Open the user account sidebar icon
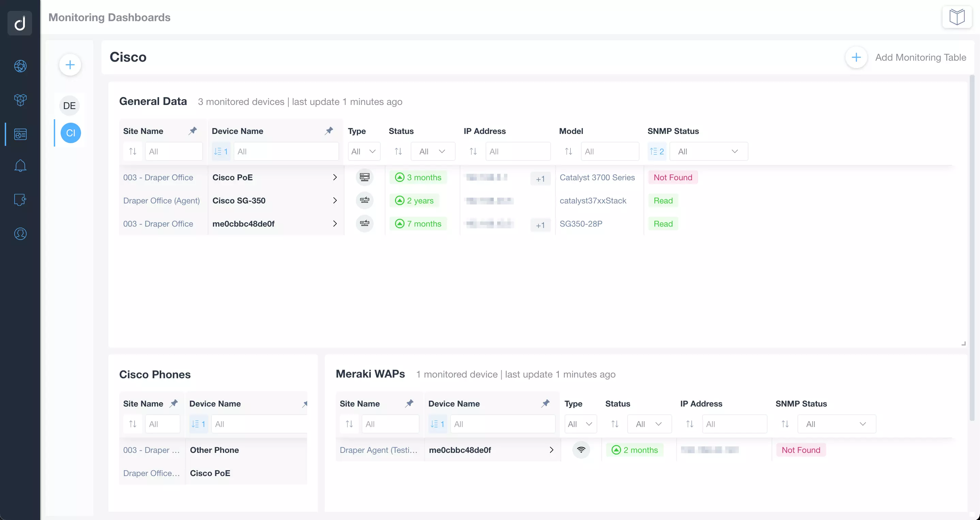 click(x=20, y=234)
